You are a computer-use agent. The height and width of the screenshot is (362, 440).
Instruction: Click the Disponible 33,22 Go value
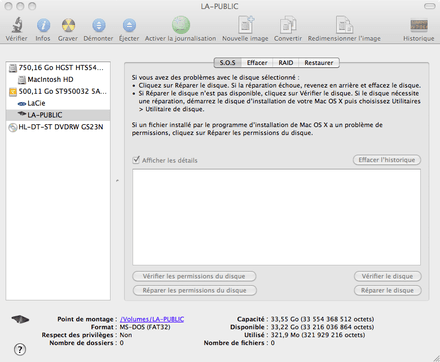(x=322, y=327)
